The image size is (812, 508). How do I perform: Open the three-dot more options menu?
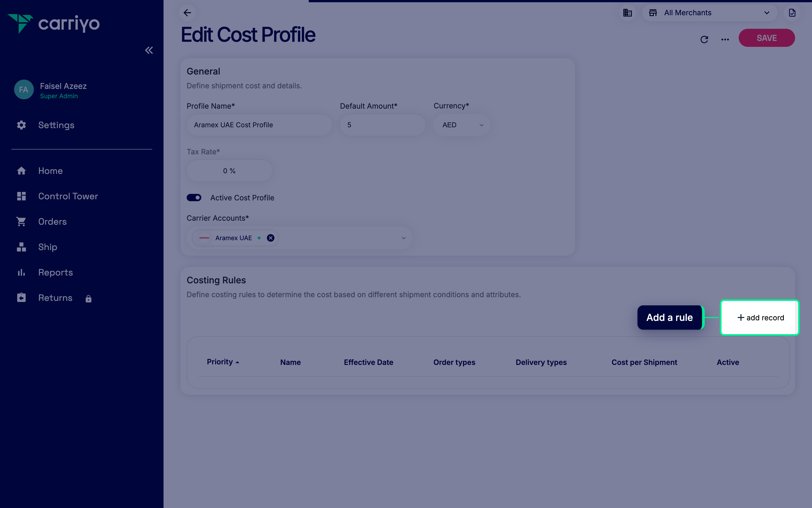[x=725, y=39]
